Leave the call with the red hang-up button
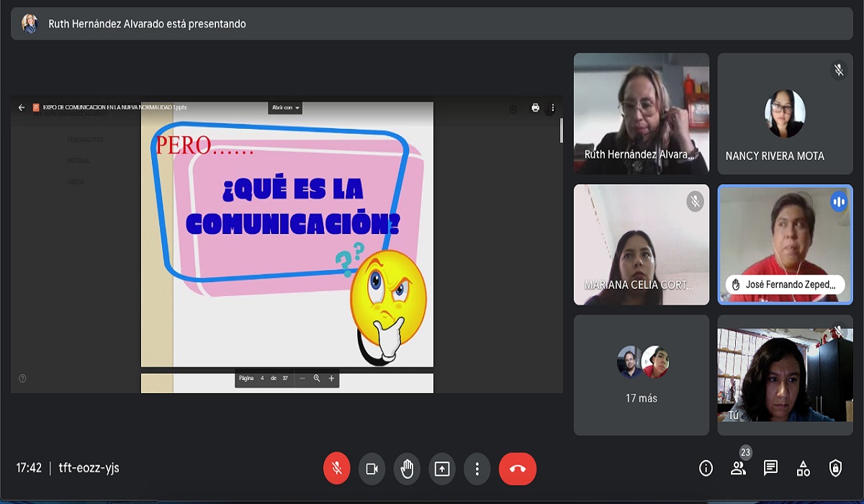The height and width of the screenshot is (504, 864). click(518, 469)
